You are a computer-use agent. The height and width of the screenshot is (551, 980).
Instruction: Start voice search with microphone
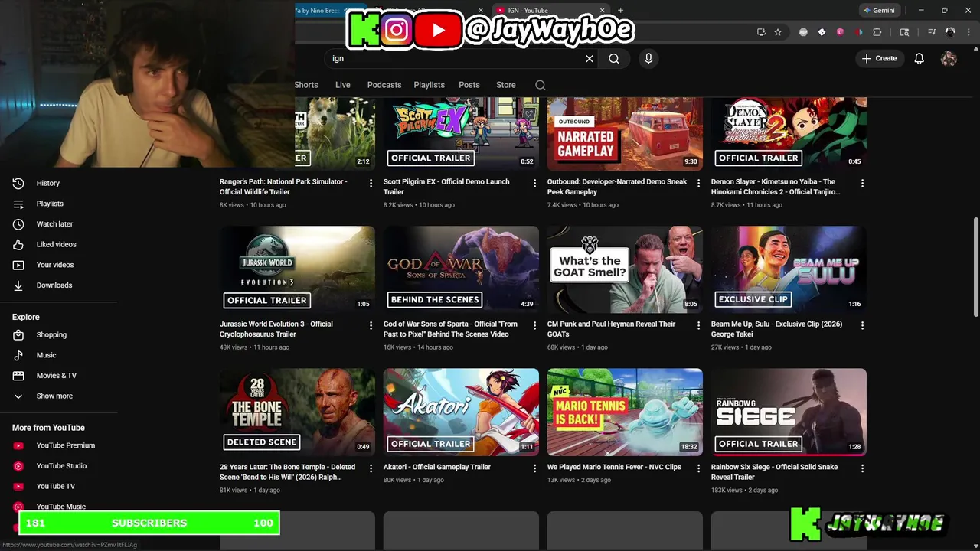[648, 58]
